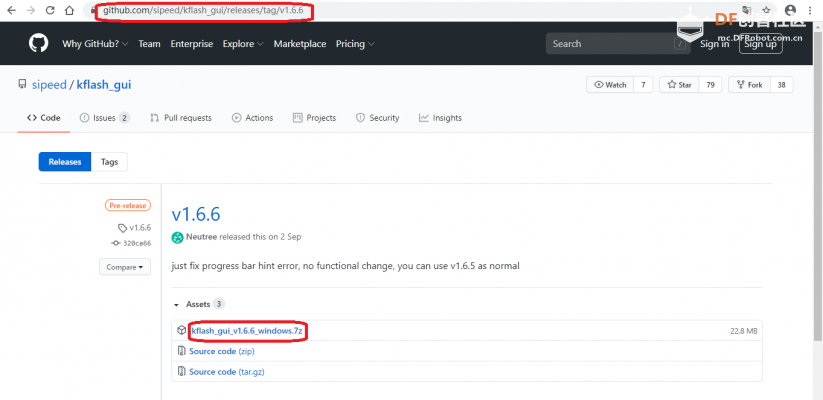Viewport: 823px width, 400px height.
Task: Expand the Pricing dropdown
Action: point(355,44)
